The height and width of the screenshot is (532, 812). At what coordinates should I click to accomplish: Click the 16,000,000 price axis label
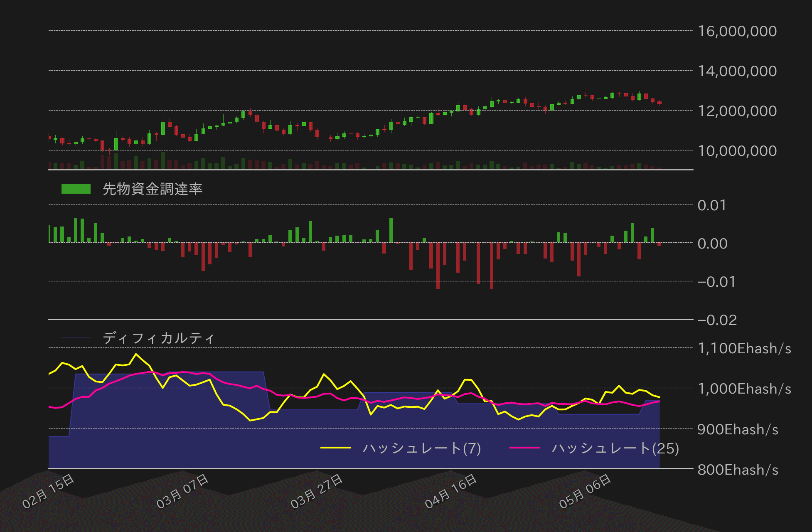[x=737, y=31]
